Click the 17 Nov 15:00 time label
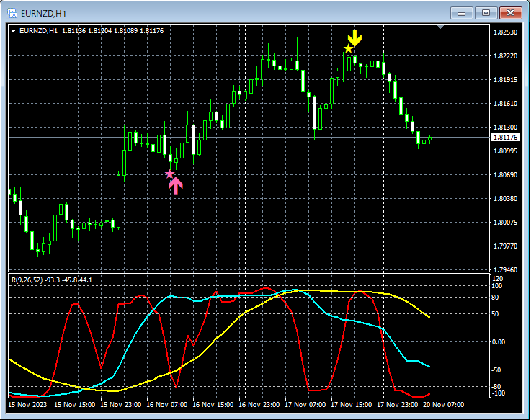The image size is (531, 420). pos(351,405)
